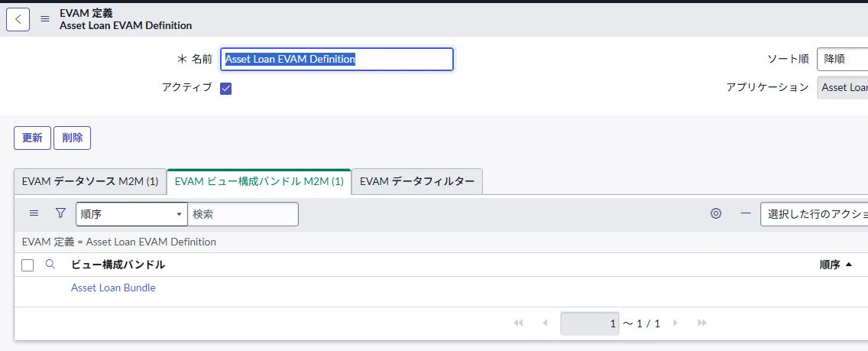Viewport: 868px width, 351px height.
Task: Toggle the アクティブ checkbox
Action: coord(226,89)
